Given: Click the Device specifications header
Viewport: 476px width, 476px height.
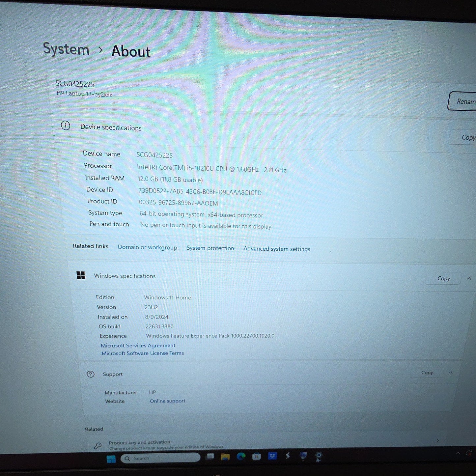Looking at the screenshot, I should (x=111, y=127).
